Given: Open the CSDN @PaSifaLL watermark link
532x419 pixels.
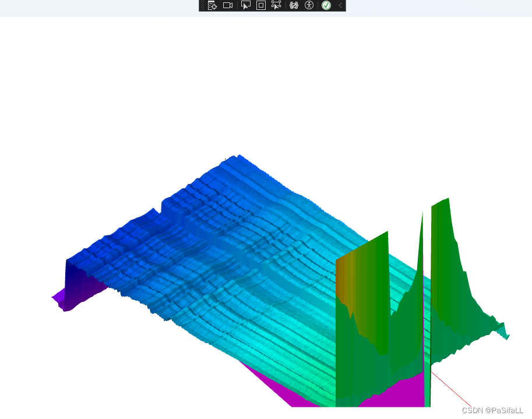Looking at the screenshot, I should (x=491, y=410).
